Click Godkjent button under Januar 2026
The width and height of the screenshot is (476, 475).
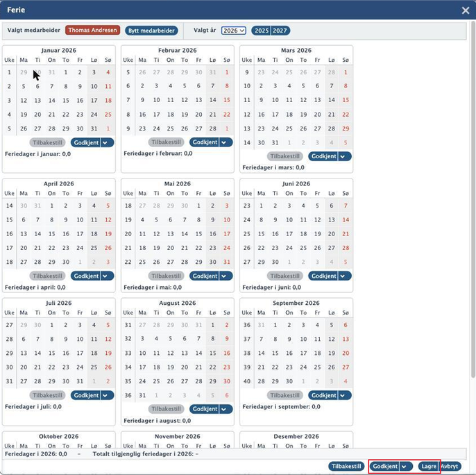(86, 142)
